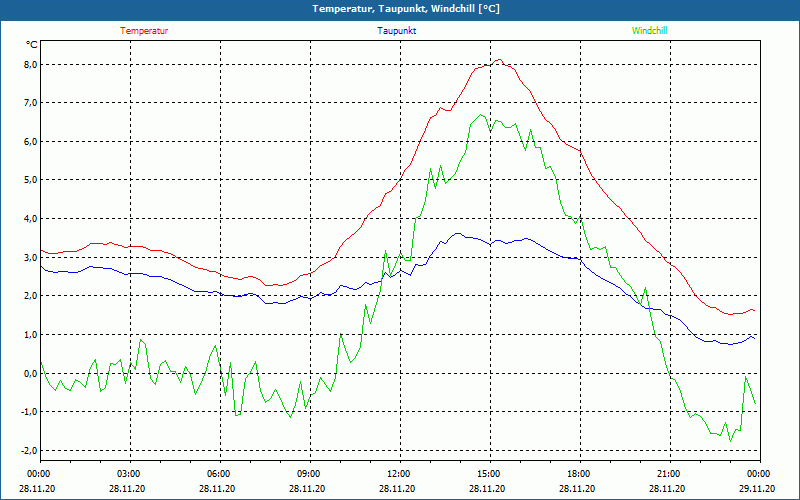800x500 pixels.
Task: Click the green Windchill legend label
Action: 649,31
